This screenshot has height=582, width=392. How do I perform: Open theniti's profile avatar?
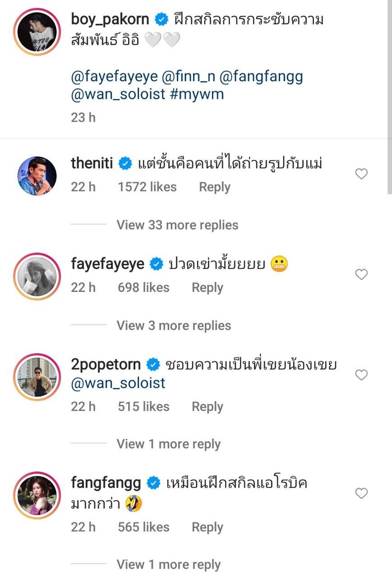tap(37, 176)
